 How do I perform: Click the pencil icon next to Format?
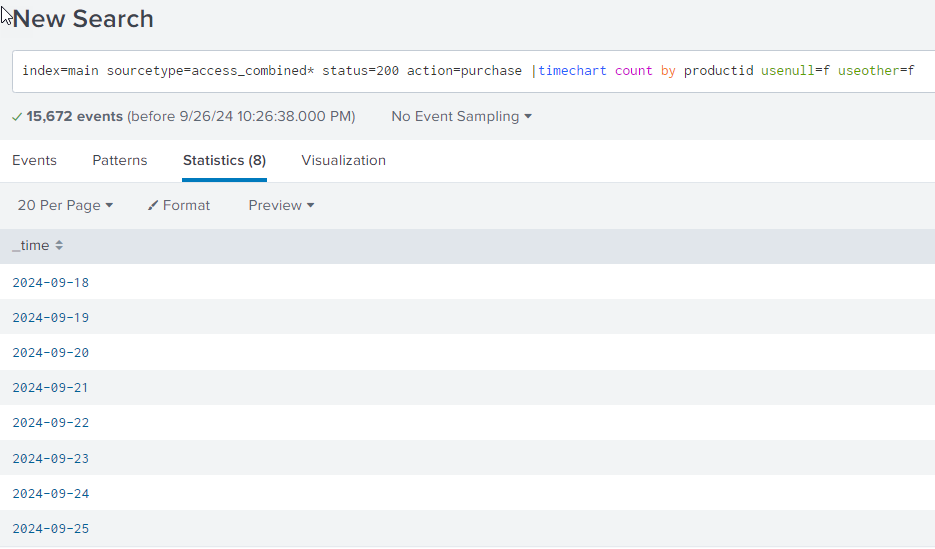tap(153, 205)
